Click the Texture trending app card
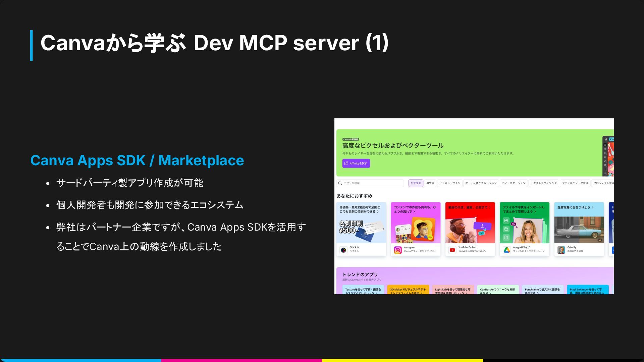This screenshot has height=362, width=644. point(363,290)
